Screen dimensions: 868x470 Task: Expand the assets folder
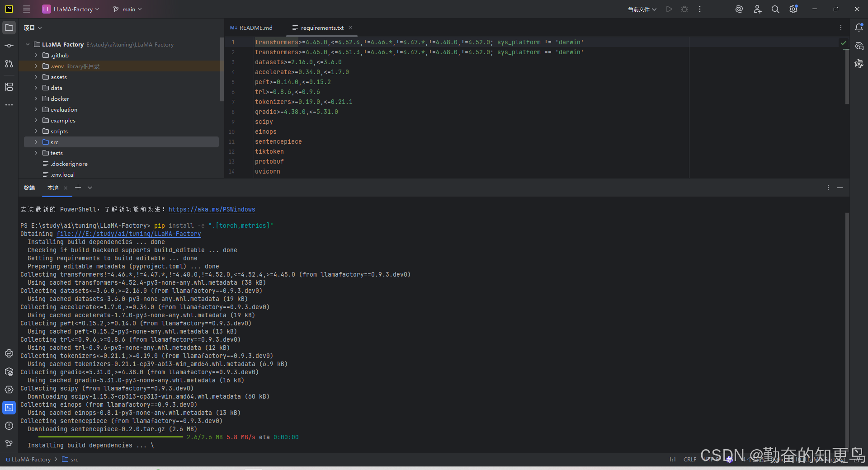tap(36, 77)
